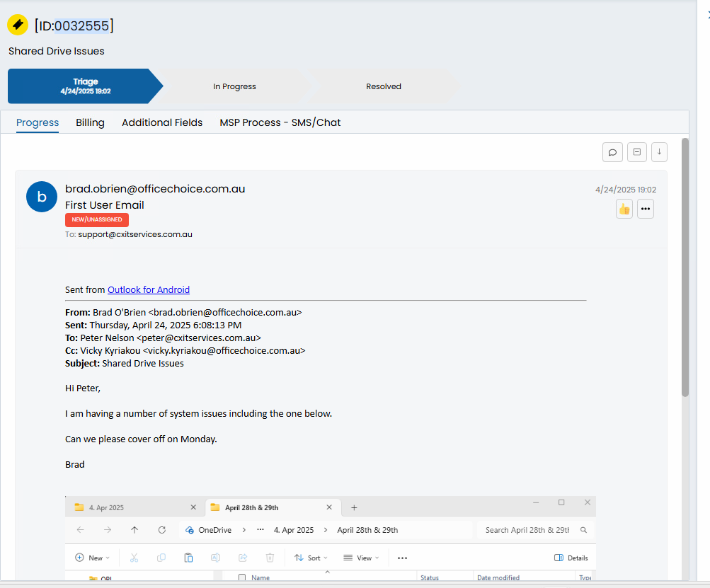Toggle the Details pane button
Screen dimensions: 710x588
coord(571,558)
